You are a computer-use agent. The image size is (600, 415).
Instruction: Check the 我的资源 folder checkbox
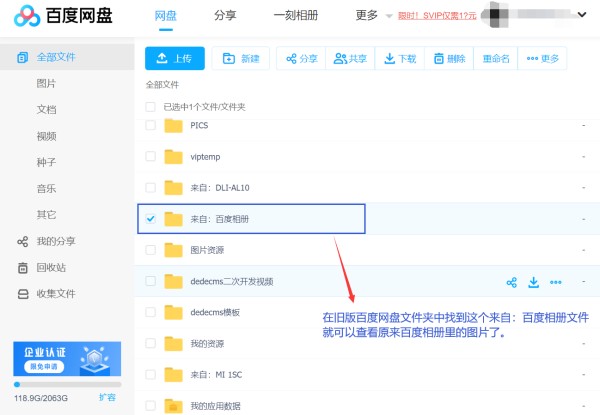click(150, 343)
